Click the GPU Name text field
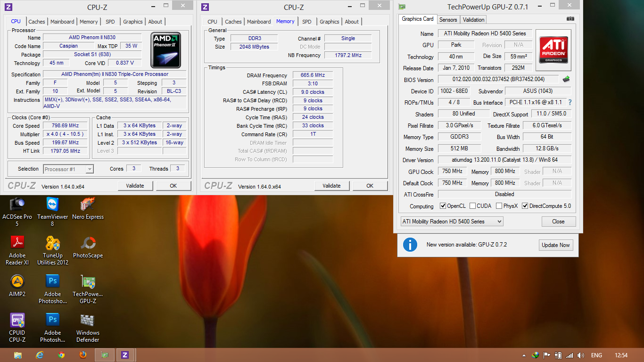 click(485, 33)
